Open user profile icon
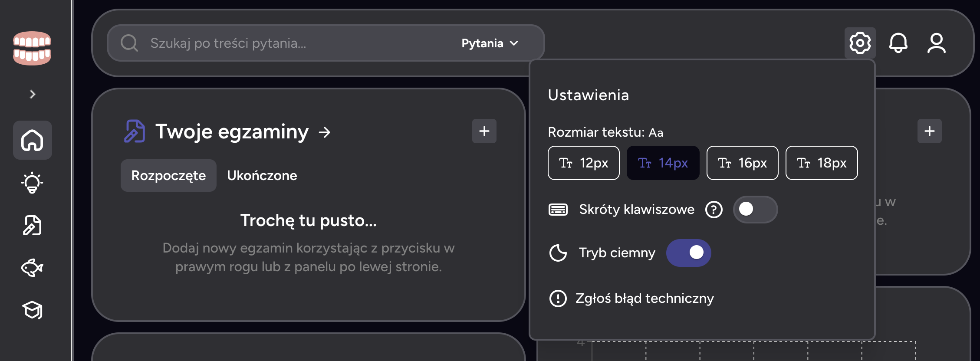Viewport: 980px width, 361px height. [936, 43]
